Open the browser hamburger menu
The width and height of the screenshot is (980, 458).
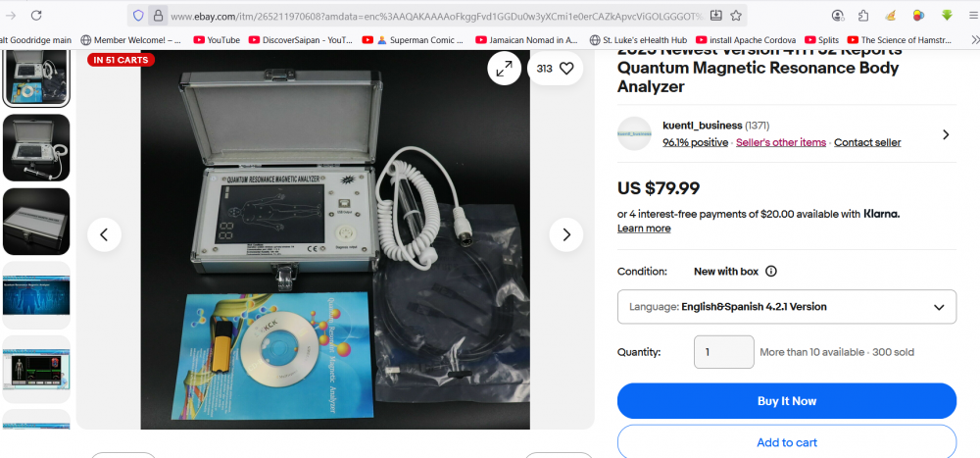(x=972, y=16)
